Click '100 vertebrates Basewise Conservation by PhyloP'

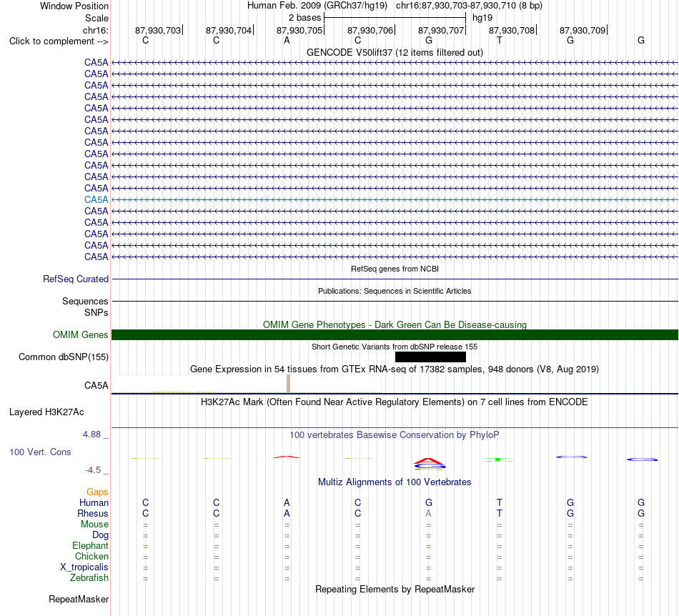tap(395, 435)
